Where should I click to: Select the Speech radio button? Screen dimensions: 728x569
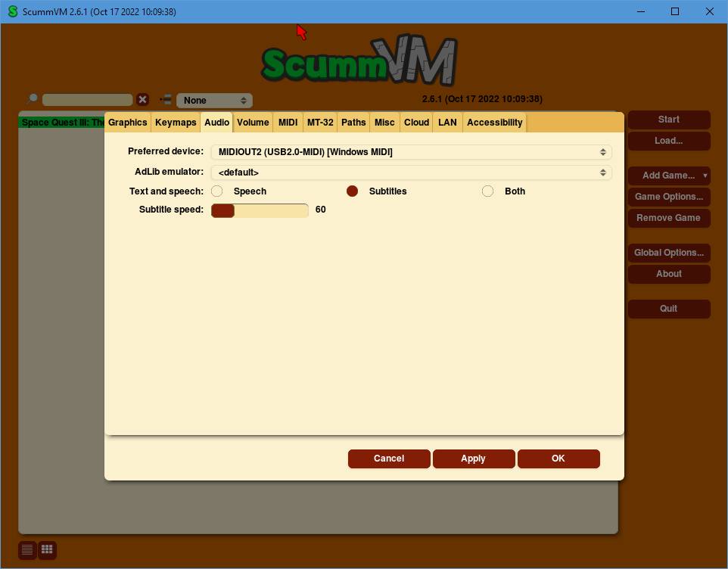pyautogui.click(x=217, y=191)
